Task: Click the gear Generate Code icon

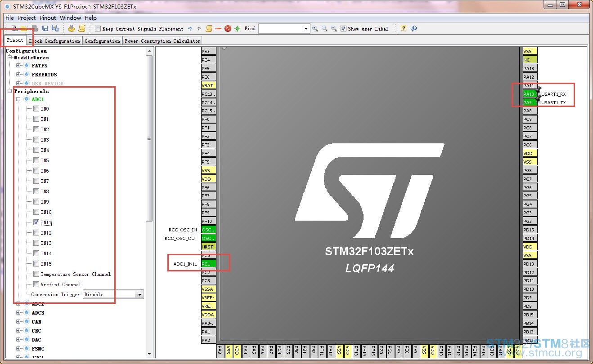Action: coord(72,29)
